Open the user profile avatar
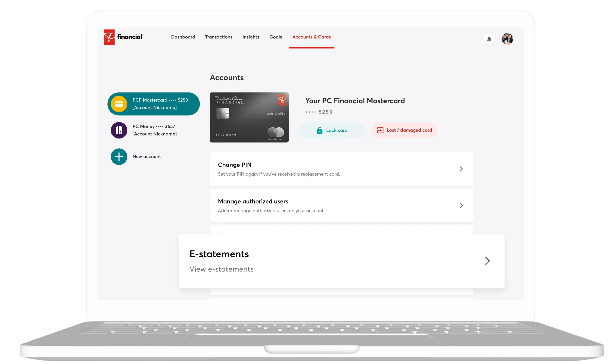 pyautogui.click(x=507, y=39)
